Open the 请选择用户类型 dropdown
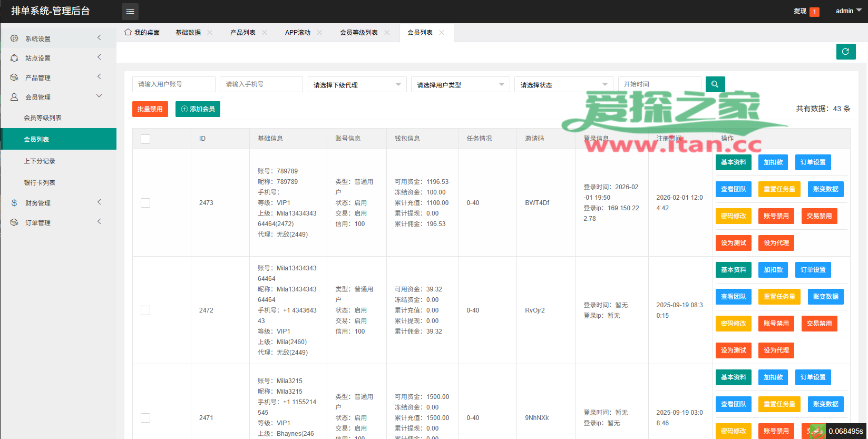 click(460, 85)
